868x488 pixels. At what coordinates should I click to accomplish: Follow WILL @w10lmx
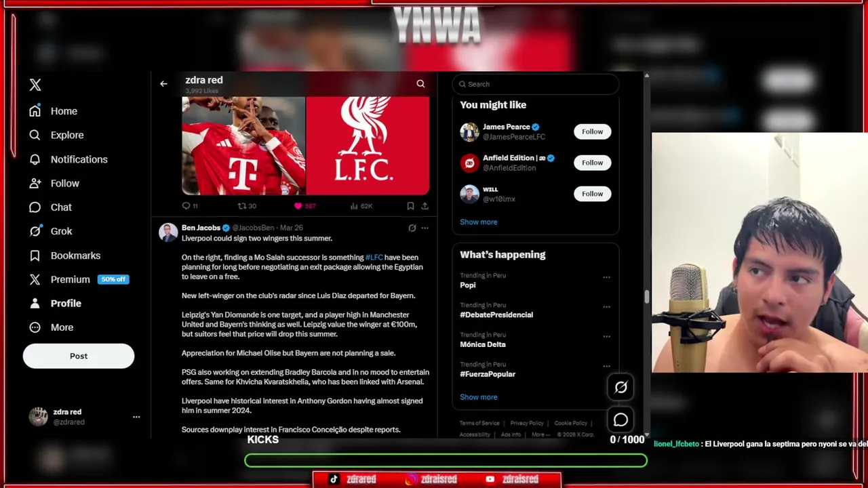592,194
